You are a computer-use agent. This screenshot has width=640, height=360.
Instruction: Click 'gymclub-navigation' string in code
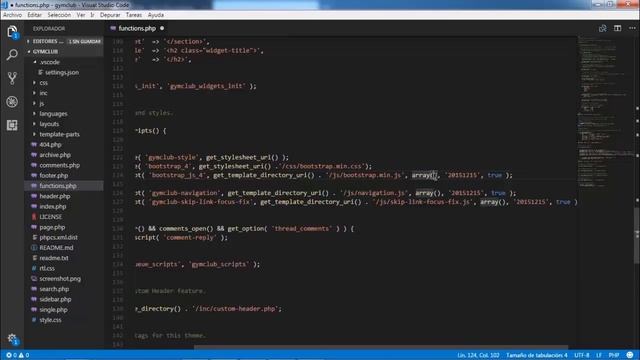coord(186,193)
